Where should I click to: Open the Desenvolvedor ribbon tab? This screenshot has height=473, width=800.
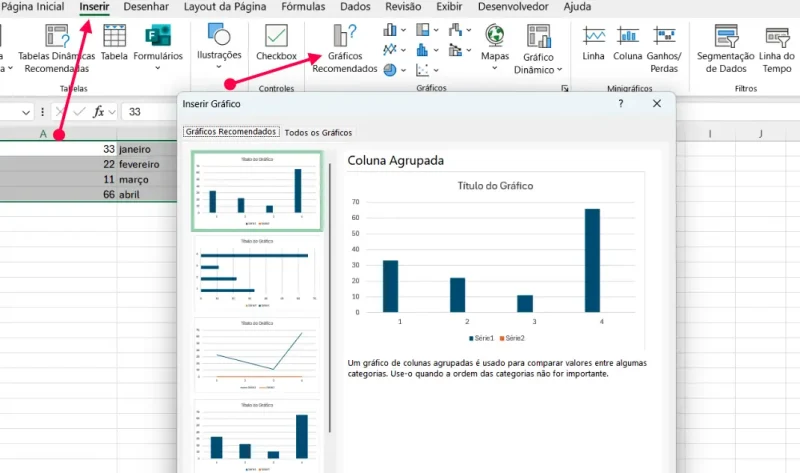(513, 7)
